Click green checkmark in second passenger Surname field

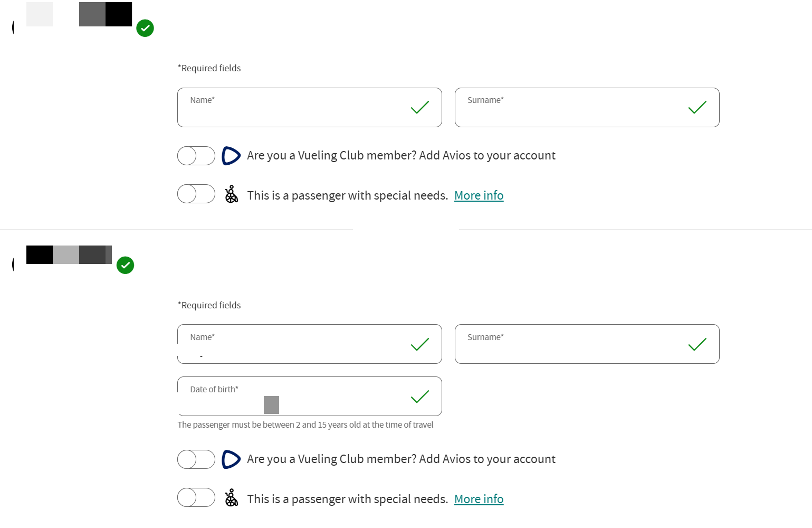698,345
